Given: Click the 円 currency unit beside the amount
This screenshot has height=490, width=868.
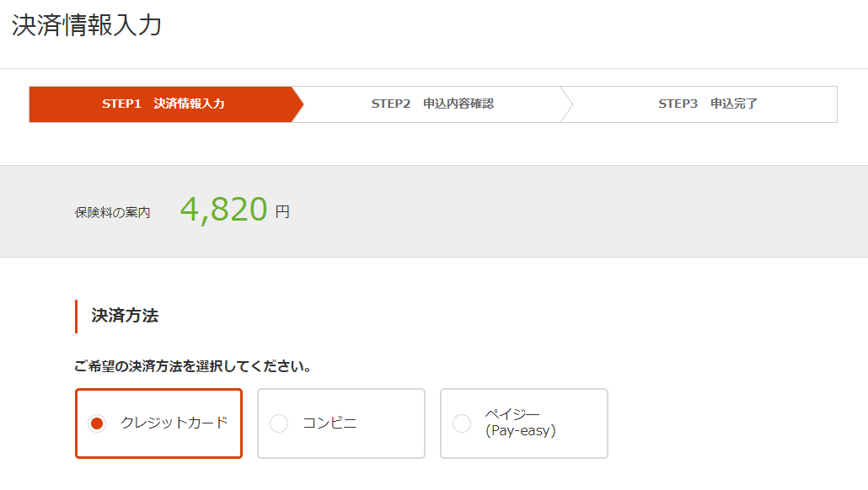Looking at the screenshot, I should (282, 212).
